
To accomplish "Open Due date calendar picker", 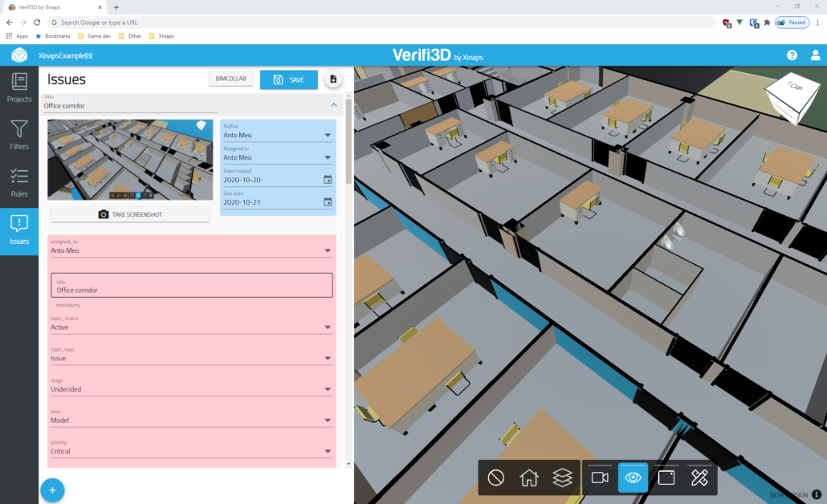I will tap(328, 202).
